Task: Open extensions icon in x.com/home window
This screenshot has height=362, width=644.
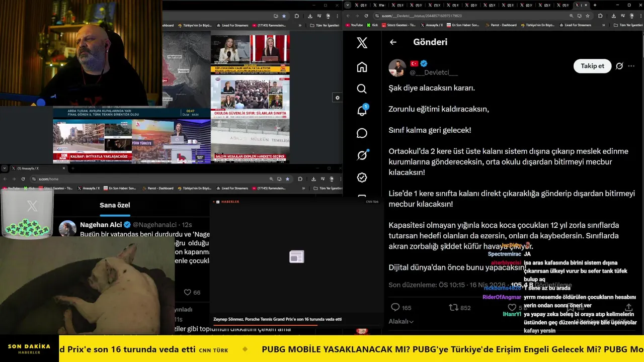Action: (x=300, y=178)
